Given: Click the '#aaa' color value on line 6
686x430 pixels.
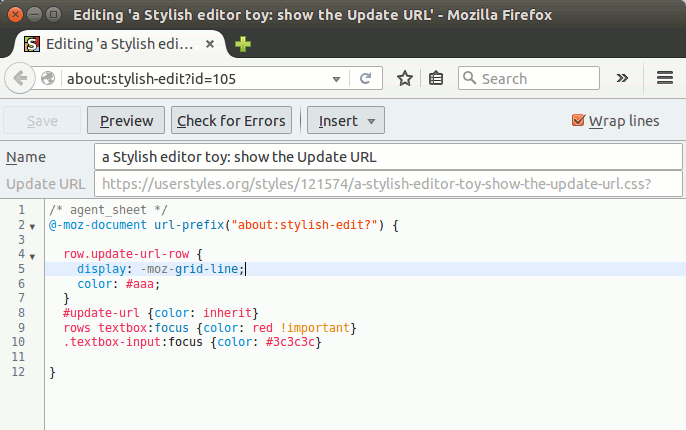Looking at the screenshot, I should [140, 284].
